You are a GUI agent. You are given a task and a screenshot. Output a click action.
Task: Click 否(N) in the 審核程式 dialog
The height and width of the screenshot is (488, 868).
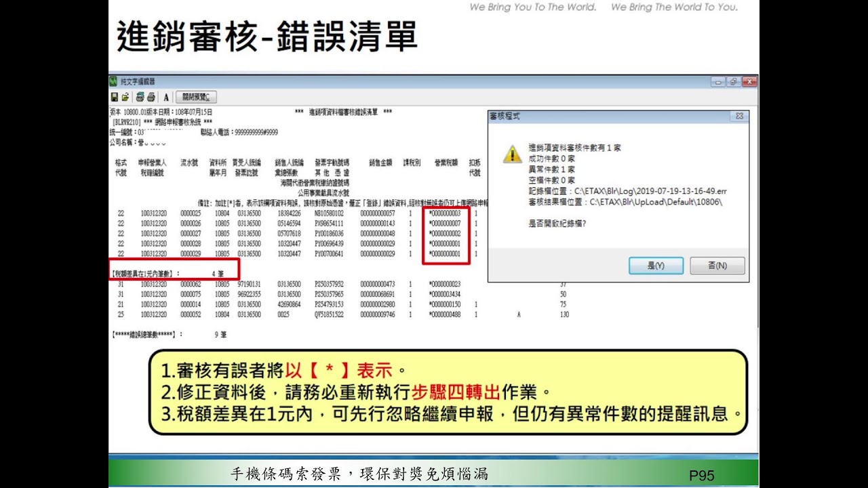point(717,266)
